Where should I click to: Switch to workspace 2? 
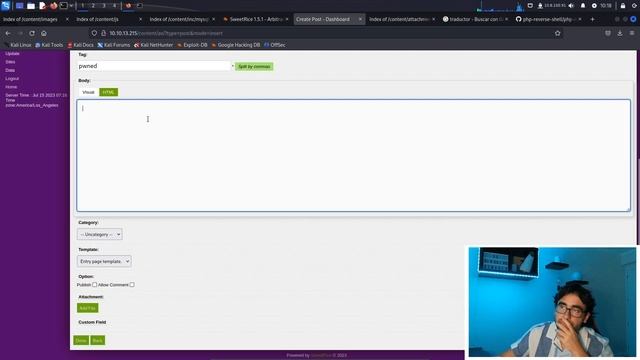(93, 6)
